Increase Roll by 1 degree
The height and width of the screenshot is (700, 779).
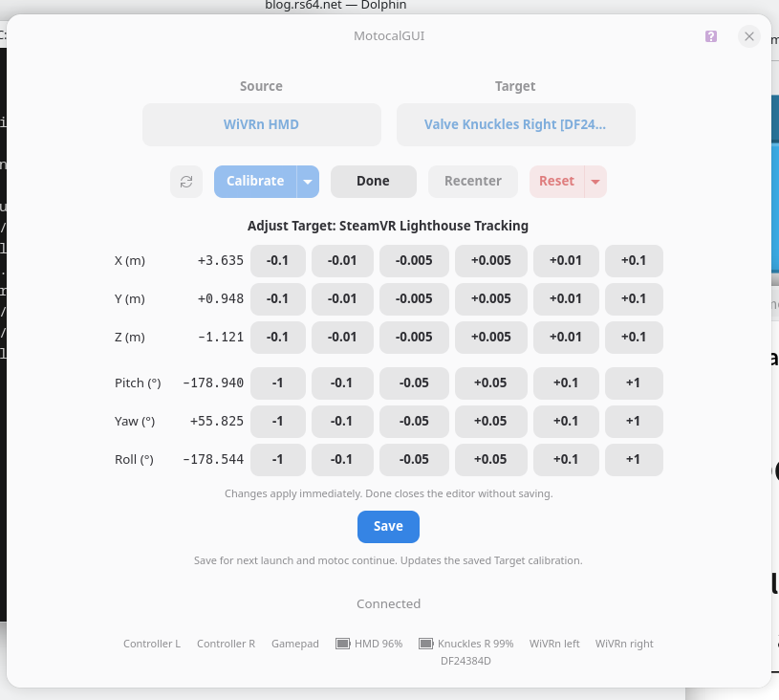tap(634, 460)
